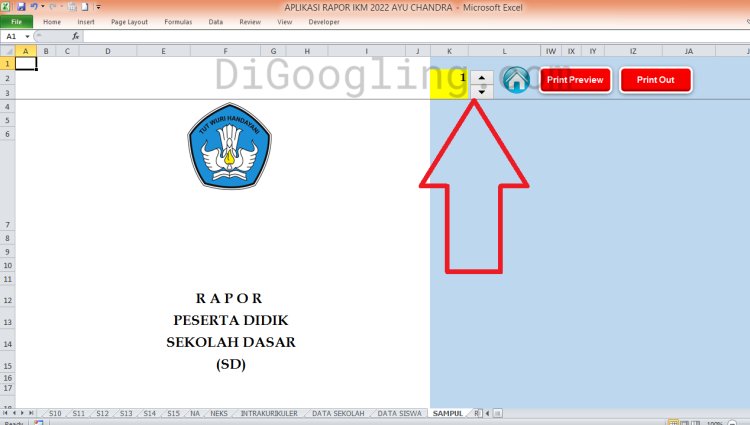Click the Undo arrow icon

(x=35, y=6)
